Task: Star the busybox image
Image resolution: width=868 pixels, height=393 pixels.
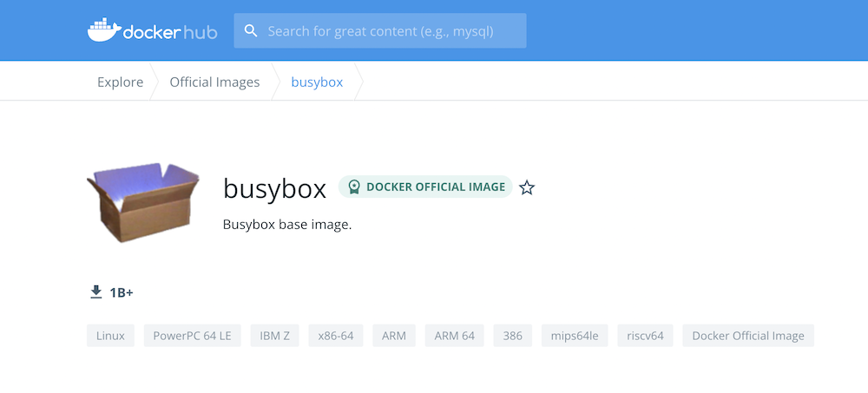Action: [527, 187]
